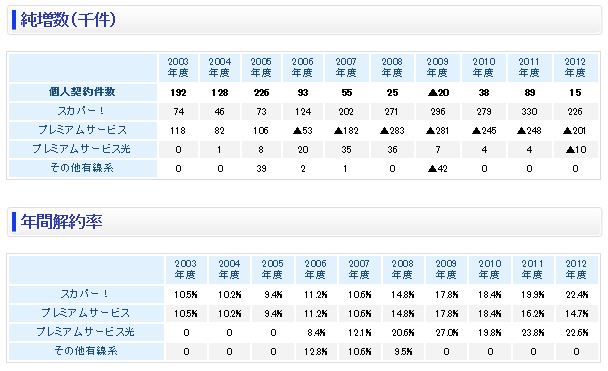Screen dimensions: 608x371
Task: Click the 2003年度 header in top table
Action: [x=178, y=67]
